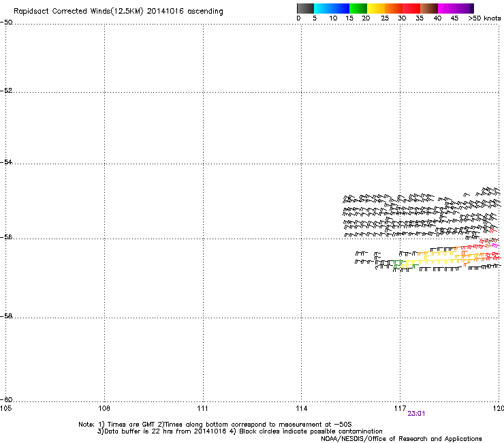Pick the brown 35-40 knots legend band
The image size is (504, 443).
(x=429, y=8)
